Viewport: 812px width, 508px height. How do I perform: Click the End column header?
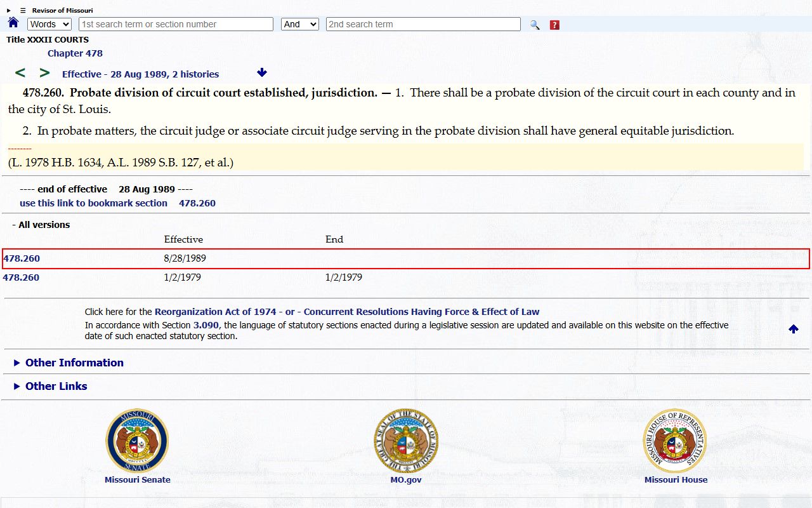[334, 239]
